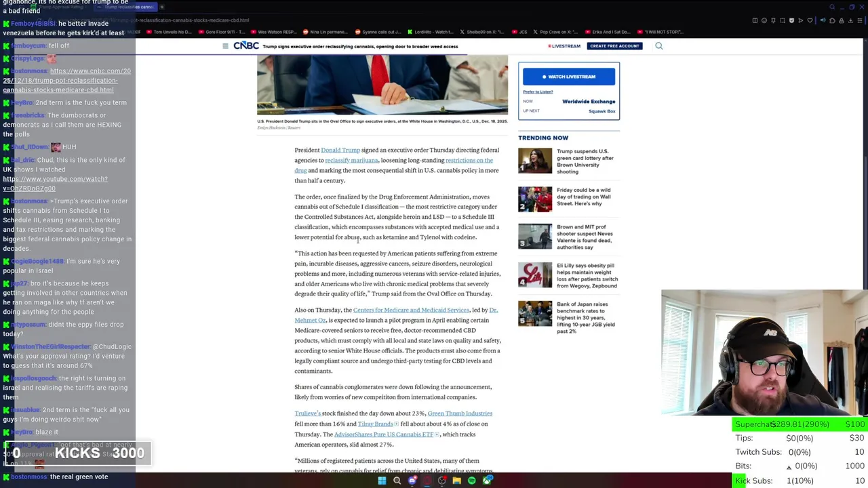The width and height of the screenshot is (868, 488).
Task: Open File Explorer from the taskbar
Action: coord(457,481)
